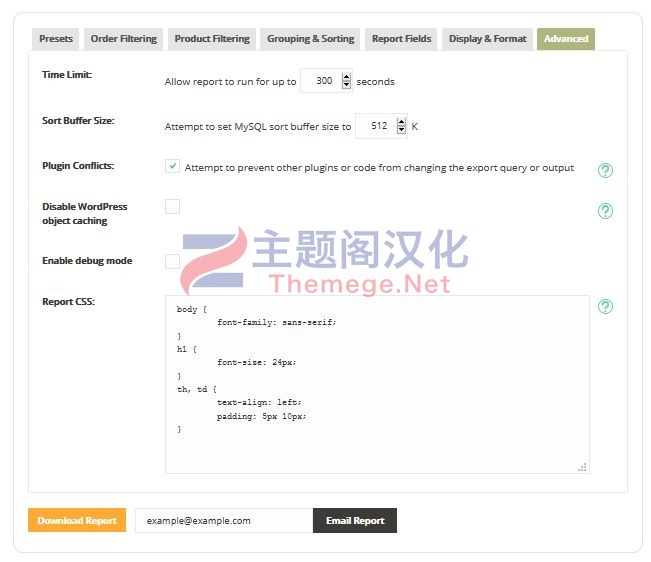This screenshot has height=562, width=651.
Task: Enable Disable WordPress object caching checkbox
Action: coord(172,206)
